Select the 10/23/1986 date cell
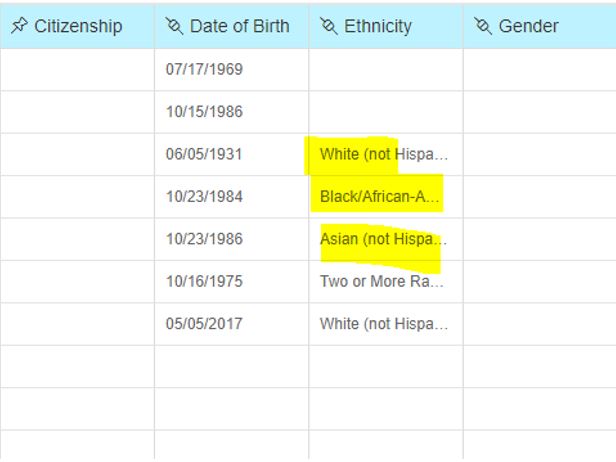Screen dimensions: 616x462 pyautogui.click(x=232, y=239)
